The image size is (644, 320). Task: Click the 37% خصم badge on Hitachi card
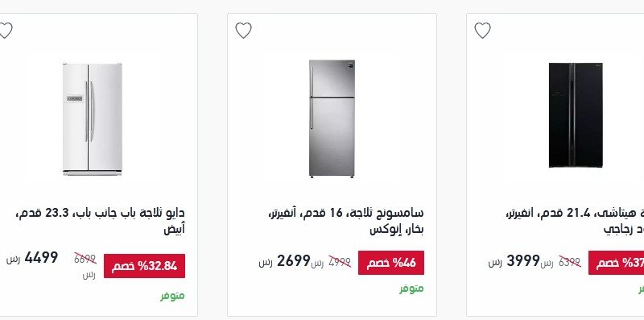point(616,263)
